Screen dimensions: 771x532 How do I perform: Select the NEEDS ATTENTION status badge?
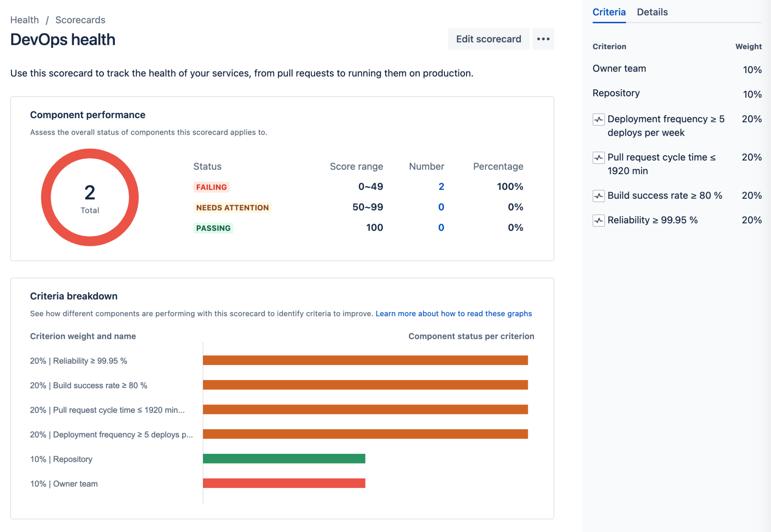(x=232, y=207)
